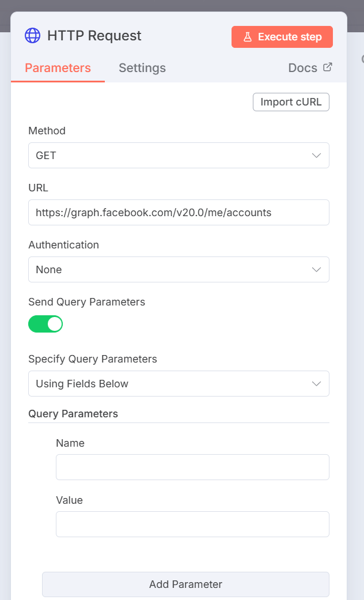Click the Using Fields Below selector text

click(82, 384)
